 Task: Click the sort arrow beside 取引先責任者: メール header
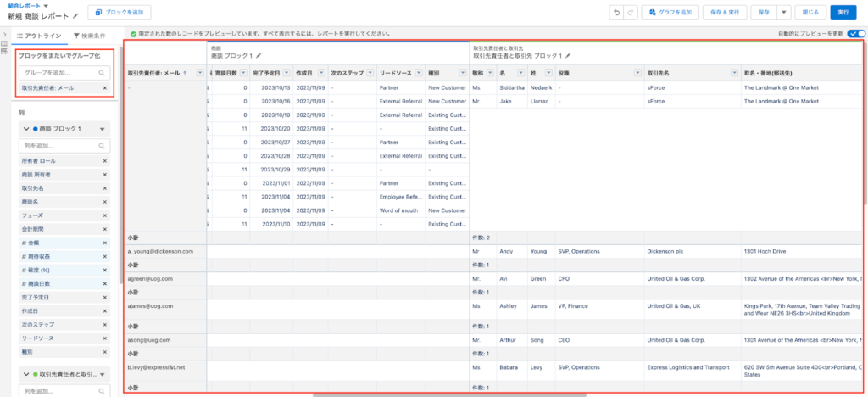click(x=184, y=73)
